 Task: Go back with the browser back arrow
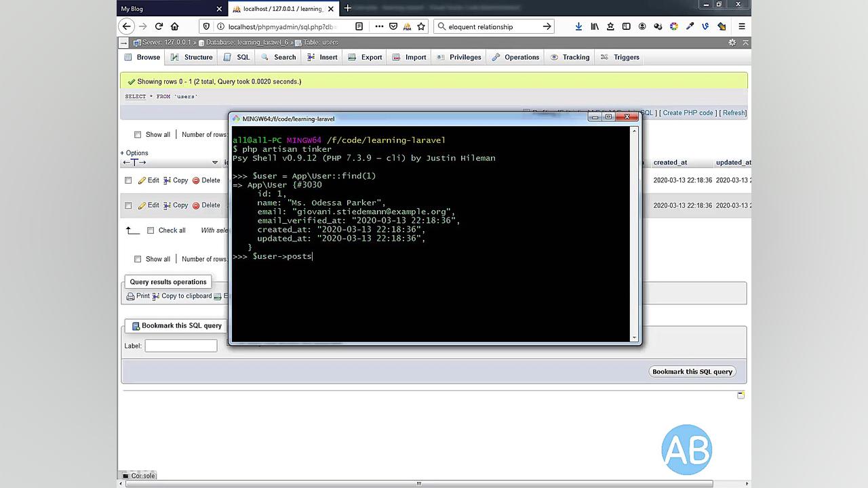point(126,26)
